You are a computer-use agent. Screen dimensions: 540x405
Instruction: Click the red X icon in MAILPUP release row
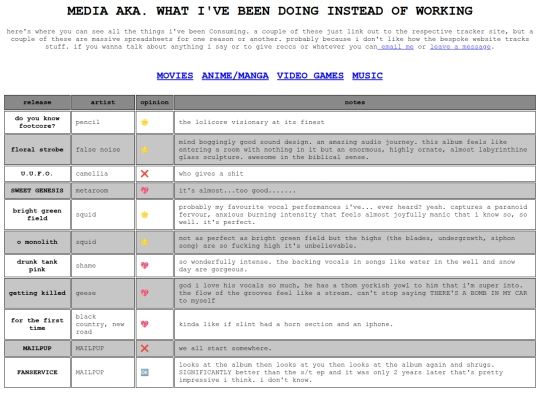click(145, 348)
